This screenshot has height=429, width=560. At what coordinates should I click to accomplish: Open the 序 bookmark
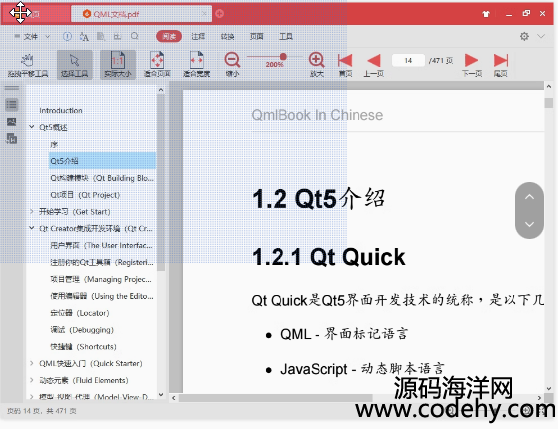(54, 144)
